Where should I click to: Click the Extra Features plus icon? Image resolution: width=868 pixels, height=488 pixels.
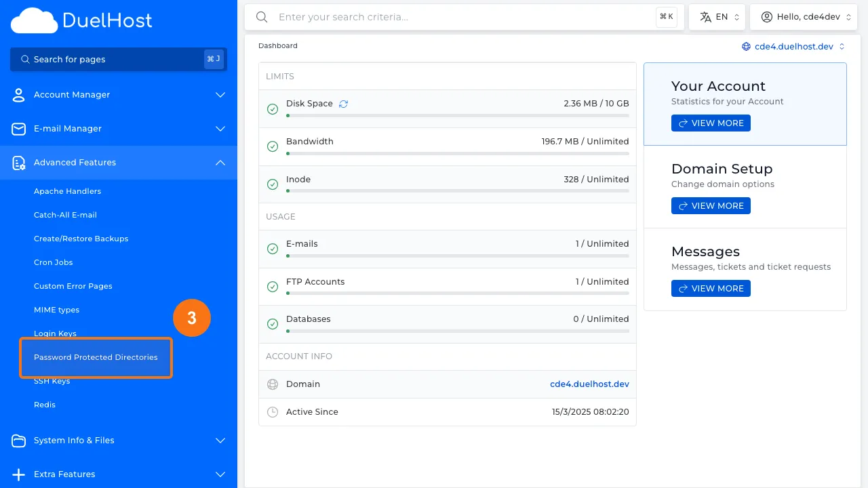19,474
